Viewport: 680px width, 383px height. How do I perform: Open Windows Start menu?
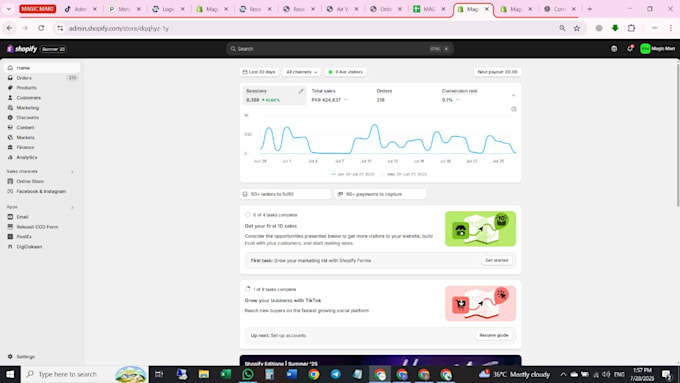click(x=10, y=374)
